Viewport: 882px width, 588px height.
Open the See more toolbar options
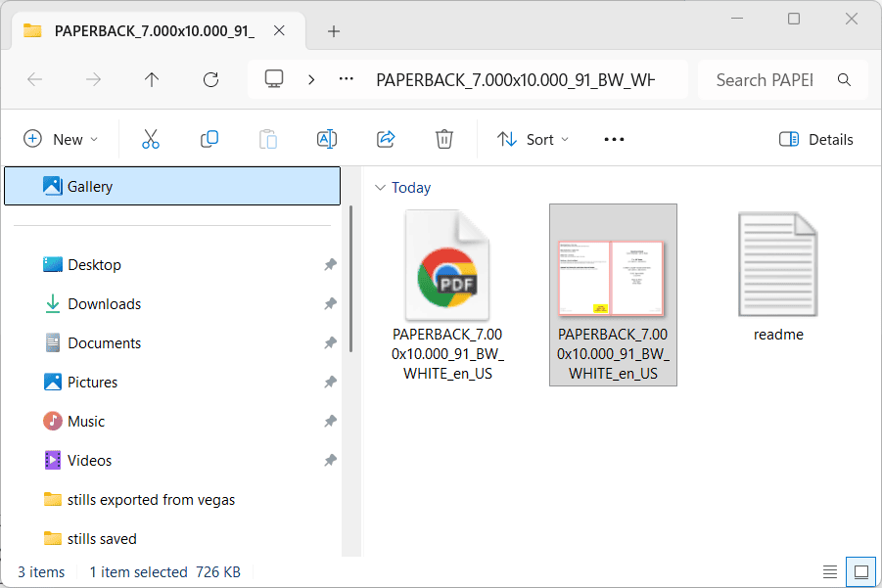[614, 139]
